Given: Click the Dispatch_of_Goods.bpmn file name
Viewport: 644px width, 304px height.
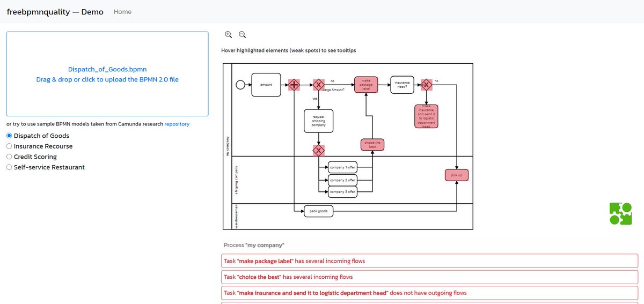Looking at the screenshot, I should pyautogui.click(x=107, y=69).
